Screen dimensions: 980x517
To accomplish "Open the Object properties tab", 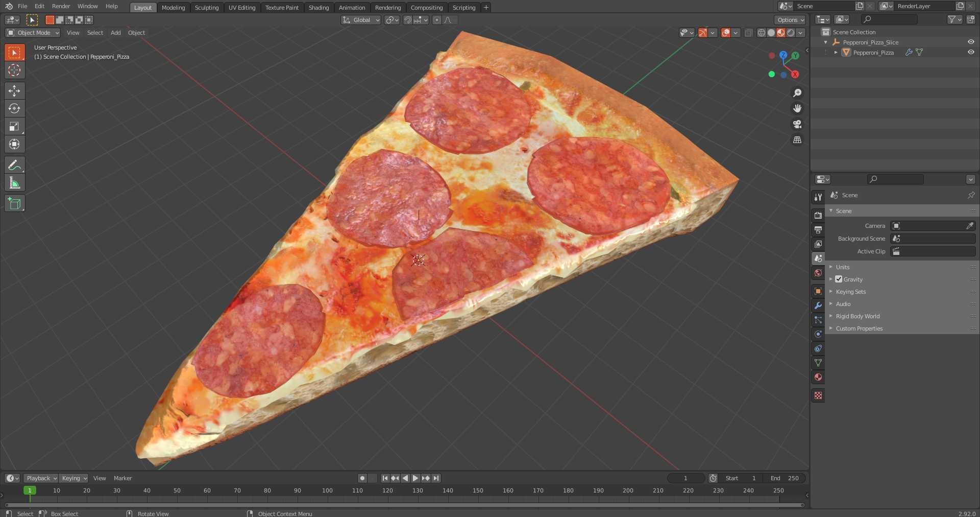I will tap(818, 291).
